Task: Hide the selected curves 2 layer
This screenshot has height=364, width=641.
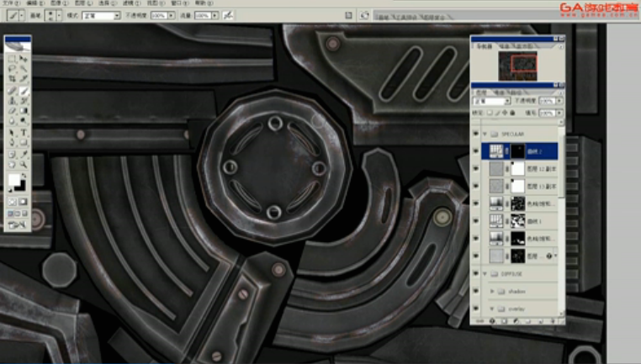Action: coord(475,151)
